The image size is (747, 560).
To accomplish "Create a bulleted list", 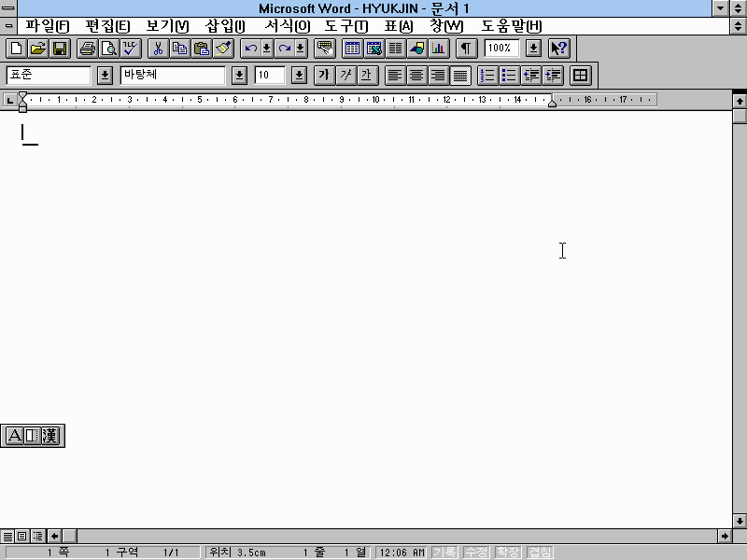I will [509, 76].
